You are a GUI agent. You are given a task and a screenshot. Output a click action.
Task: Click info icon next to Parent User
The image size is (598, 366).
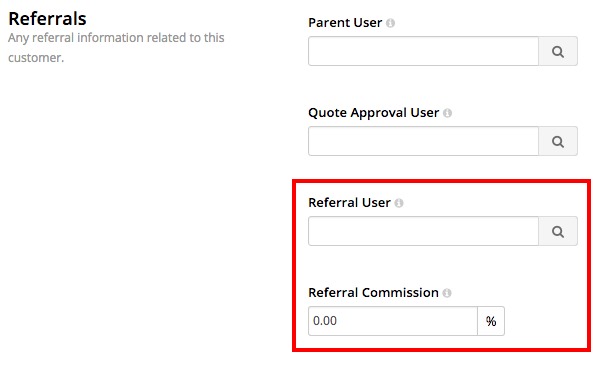[x=390, y=23]
